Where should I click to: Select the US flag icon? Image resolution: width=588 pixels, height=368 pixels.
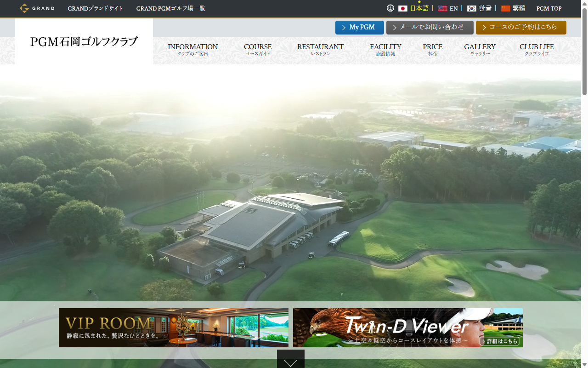[443, 8]
